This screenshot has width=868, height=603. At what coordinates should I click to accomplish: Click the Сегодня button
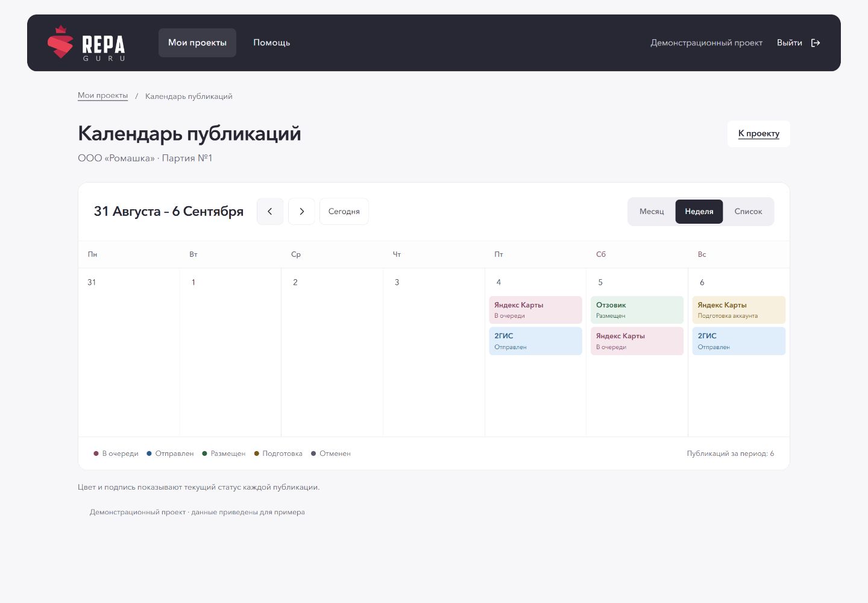(x=344, y=212)
